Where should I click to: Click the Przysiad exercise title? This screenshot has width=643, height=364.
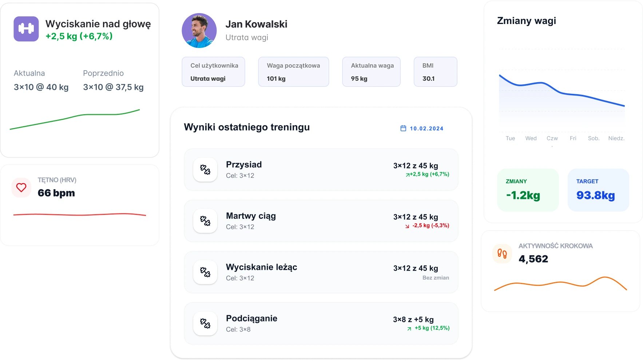[x=244, y=164]
